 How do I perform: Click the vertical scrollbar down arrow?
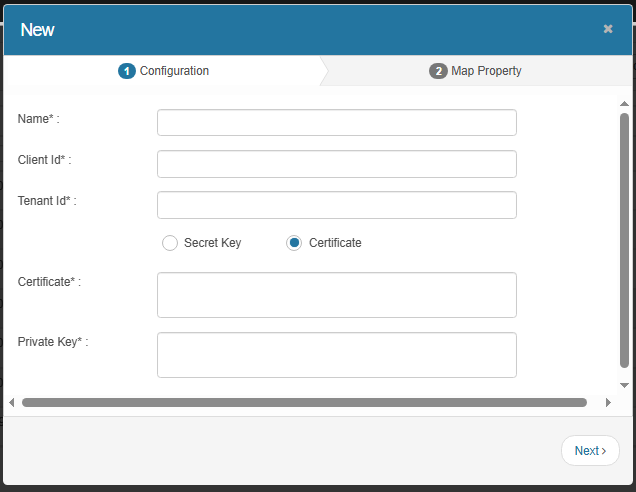[x=624, y=385]
